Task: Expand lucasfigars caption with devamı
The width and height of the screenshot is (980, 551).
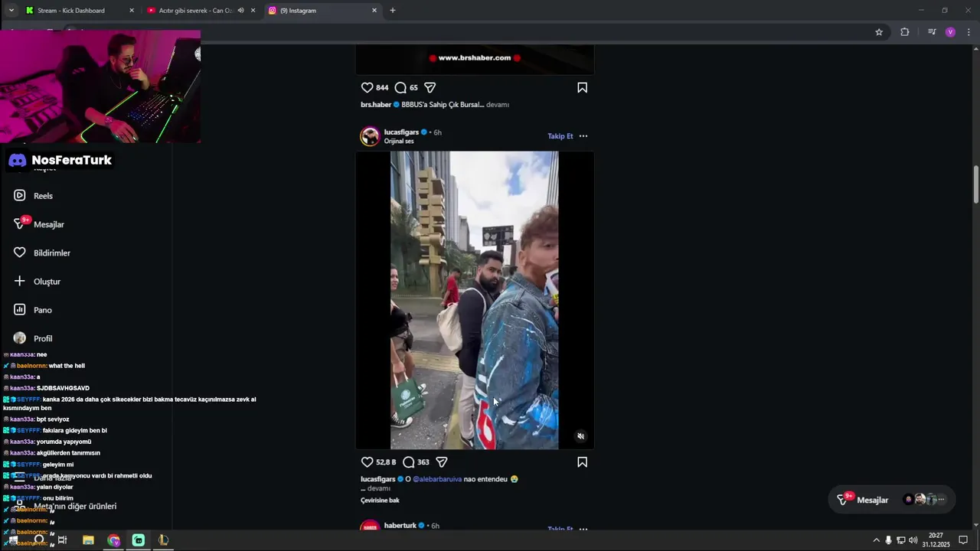Action: (379, 488)
